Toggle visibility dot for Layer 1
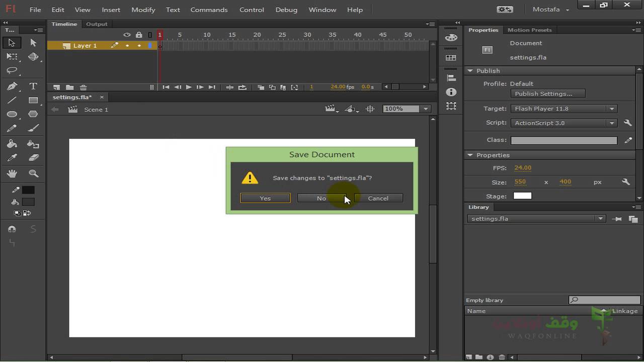The image size is (644, 362). pos(127,46)
